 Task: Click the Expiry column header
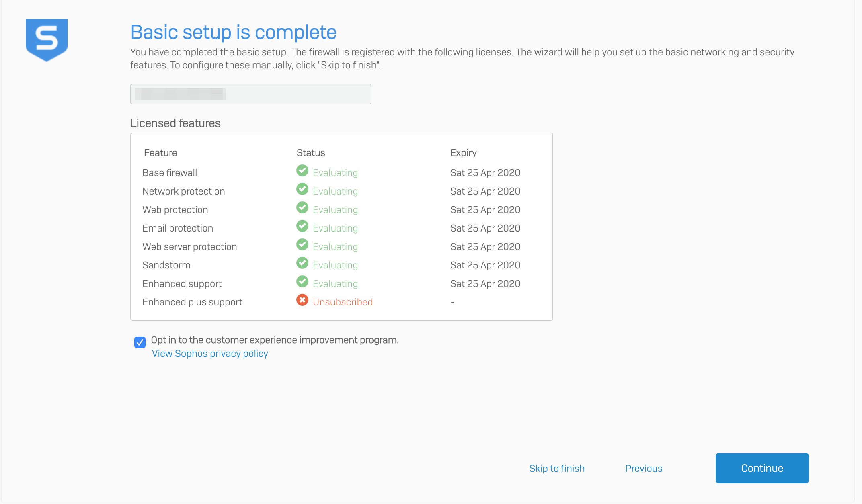464,153
